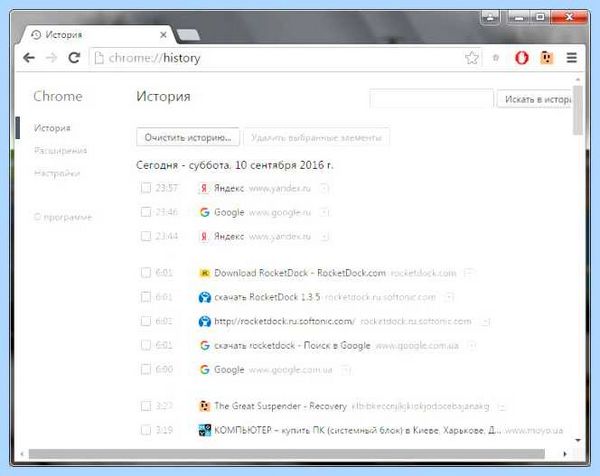Expand dropdown for 23:57 Яндекс entry
This screenshot has width=600, height=476.
(324, 188)
